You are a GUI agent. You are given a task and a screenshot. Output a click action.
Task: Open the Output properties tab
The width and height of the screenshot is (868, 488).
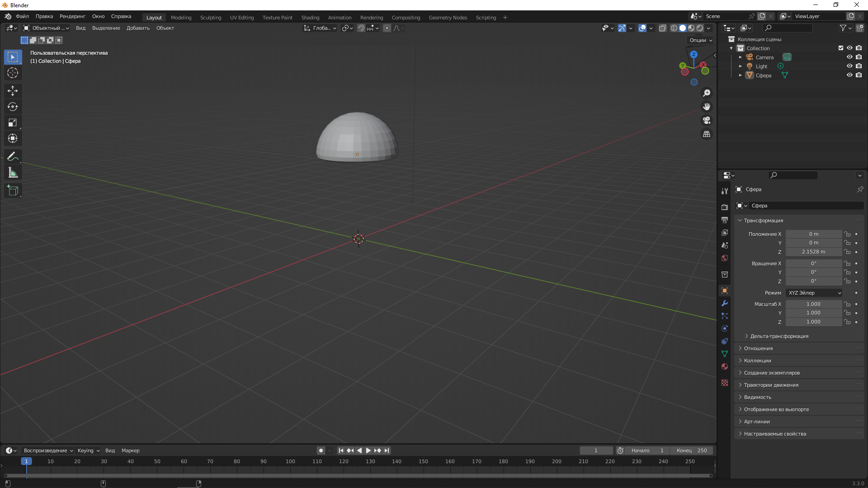click(725, 220)
